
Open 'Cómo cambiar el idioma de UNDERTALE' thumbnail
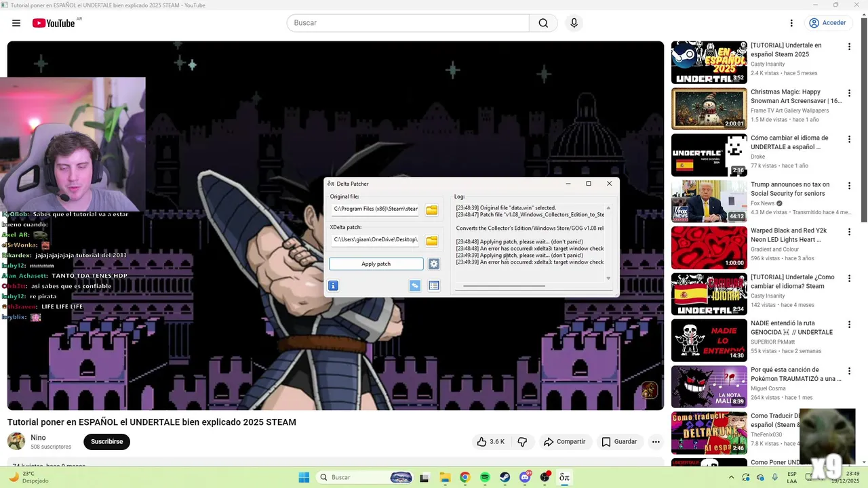(709, 155)
